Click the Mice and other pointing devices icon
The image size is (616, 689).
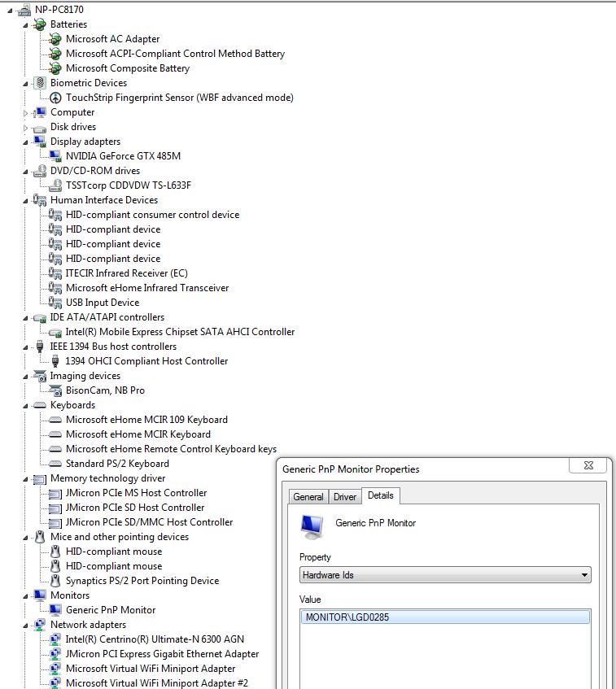click(40, 537)
